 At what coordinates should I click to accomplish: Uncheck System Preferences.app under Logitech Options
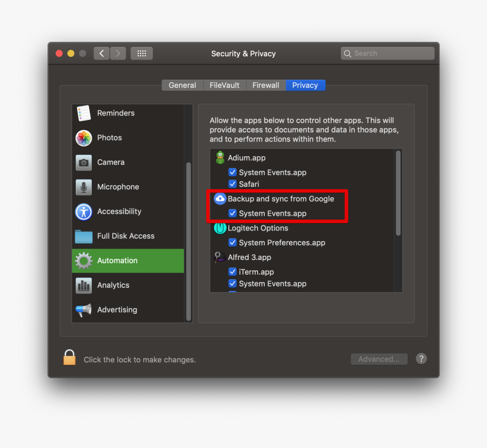[233, 242]
